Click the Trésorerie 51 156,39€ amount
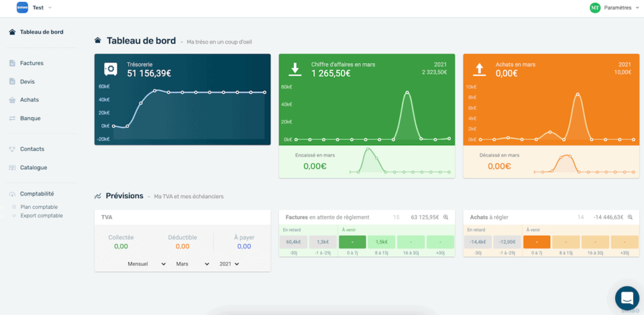This screenshot has height=315, width=644. click(x=149, y=74)
